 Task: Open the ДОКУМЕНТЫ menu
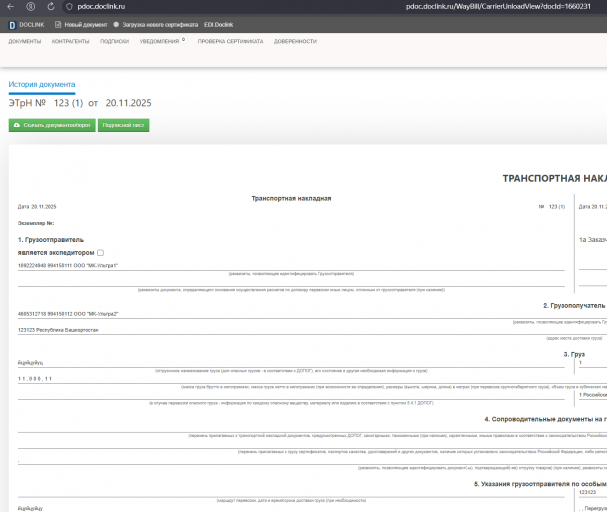[25, 41]
